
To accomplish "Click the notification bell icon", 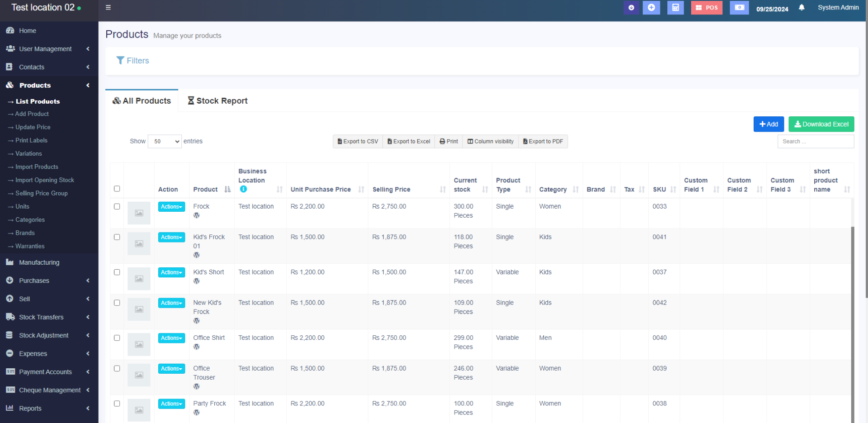I will click(x=802, y=8).
